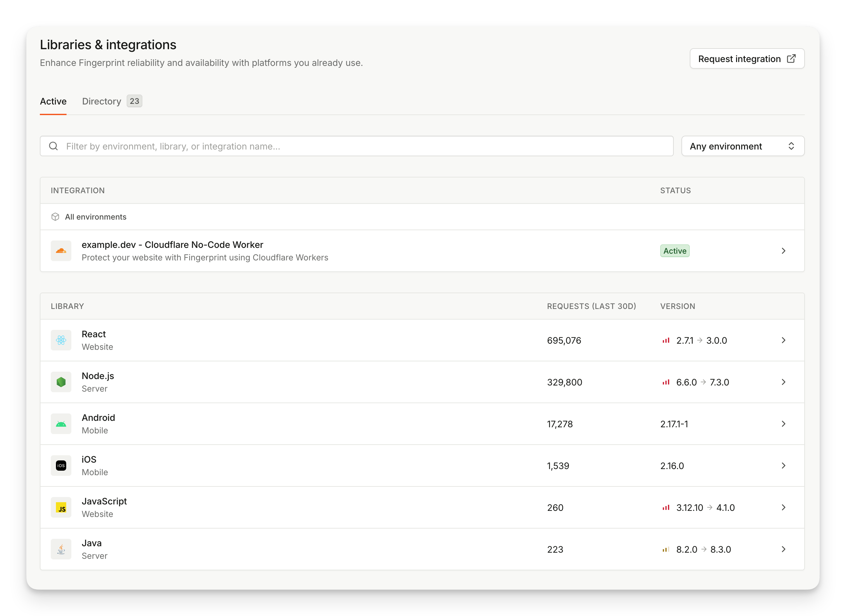
Task: Click the Java library name
Action: tap(91, 543)
